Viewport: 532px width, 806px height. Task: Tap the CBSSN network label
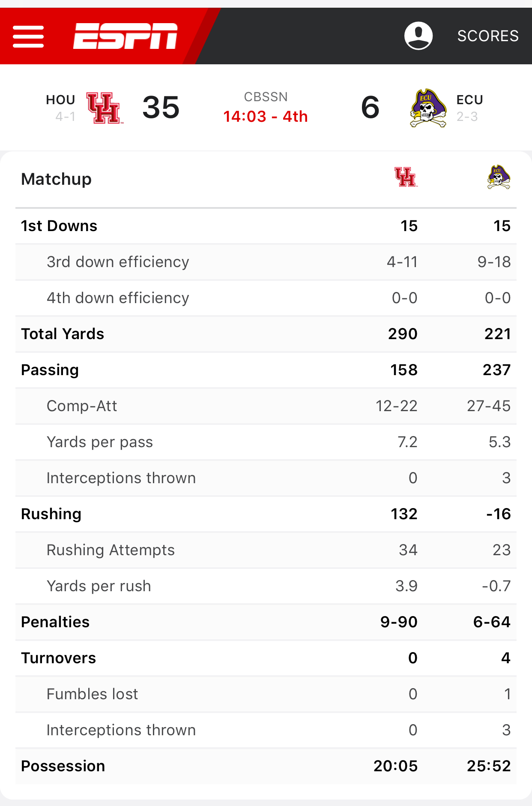266,97
